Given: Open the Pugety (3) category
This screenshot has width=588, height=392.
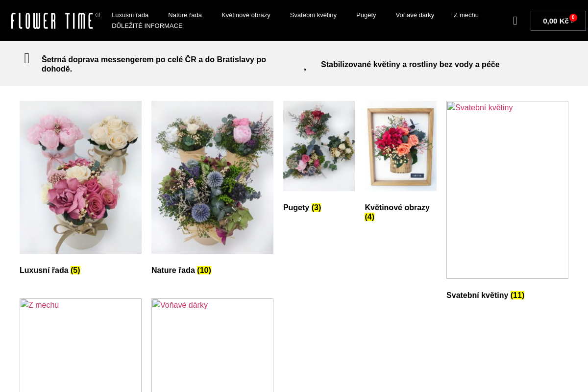Looking at the screenshot, I should [302, 207].
